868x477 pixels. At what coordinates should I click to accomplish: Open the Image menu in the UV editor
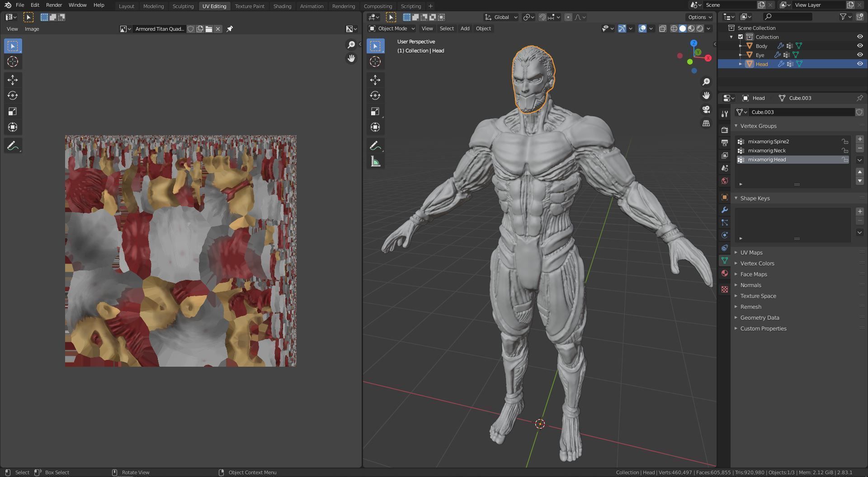[32, 29]
